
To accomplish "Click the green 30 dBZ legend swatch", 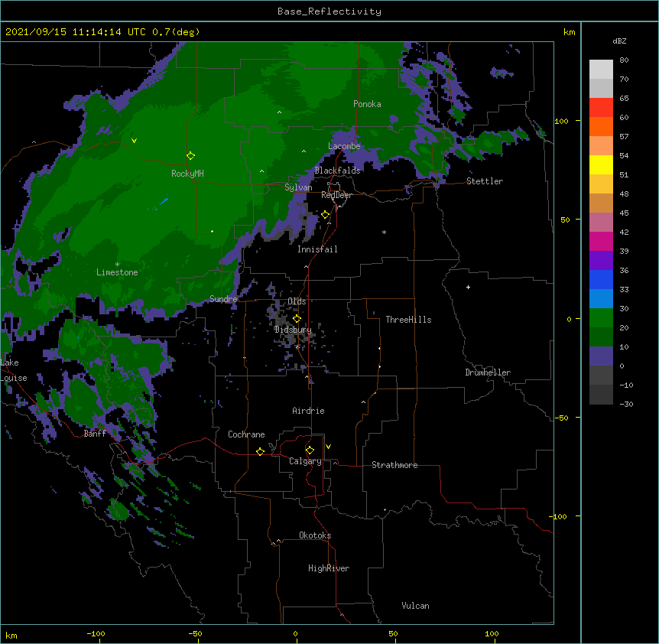I will pyautogui.click(x=601, y=318).
